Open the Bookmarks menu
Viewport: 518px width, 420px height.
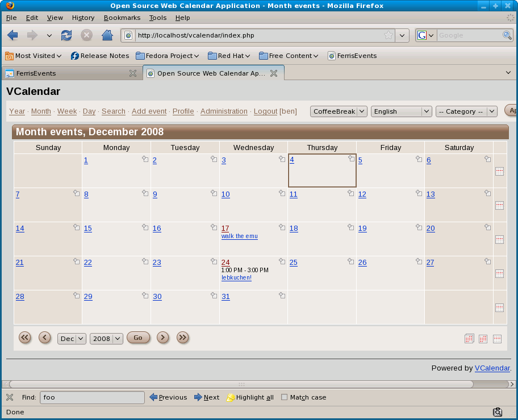point(122,18)
